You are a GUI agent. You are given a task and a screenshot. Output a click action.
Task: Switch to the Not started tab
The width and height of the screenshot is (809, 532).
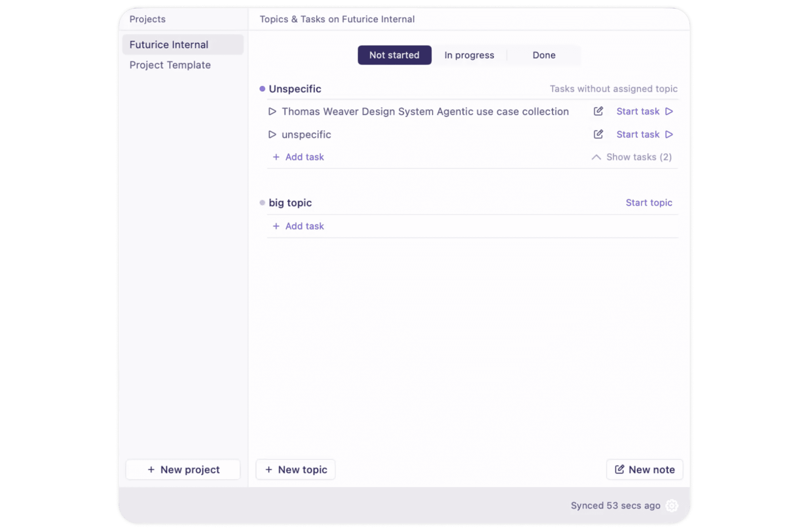(394, 55)
